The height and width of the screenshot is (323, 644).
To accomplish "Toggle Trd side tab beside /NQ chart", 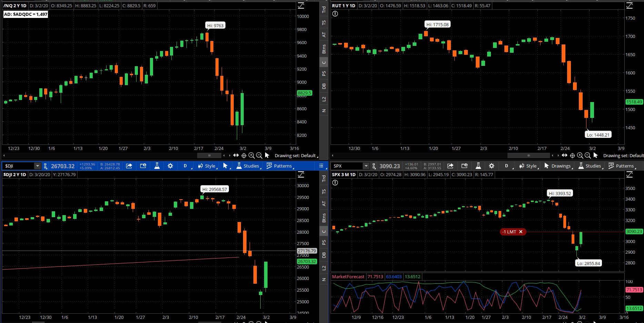I will pos(324,10).
